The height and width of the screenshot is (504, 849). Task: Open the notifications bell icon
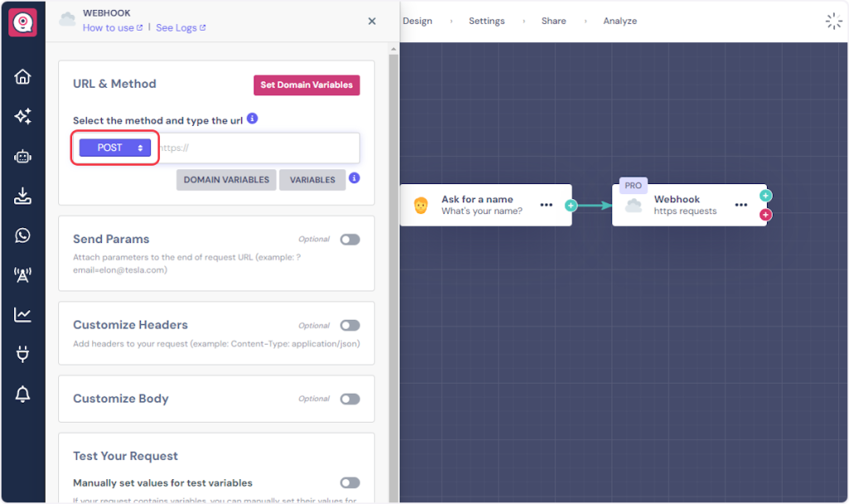pos(22,395)
